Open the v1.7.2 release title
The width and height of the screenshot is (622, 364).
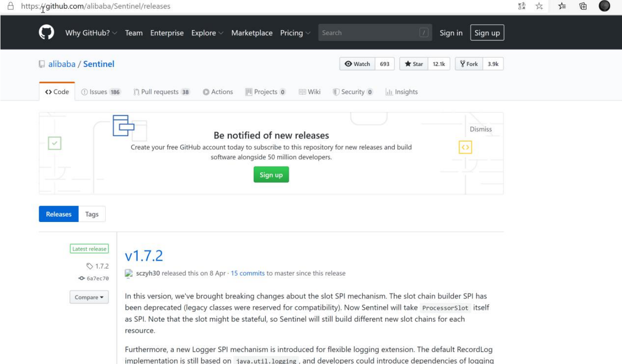(144, 256)
